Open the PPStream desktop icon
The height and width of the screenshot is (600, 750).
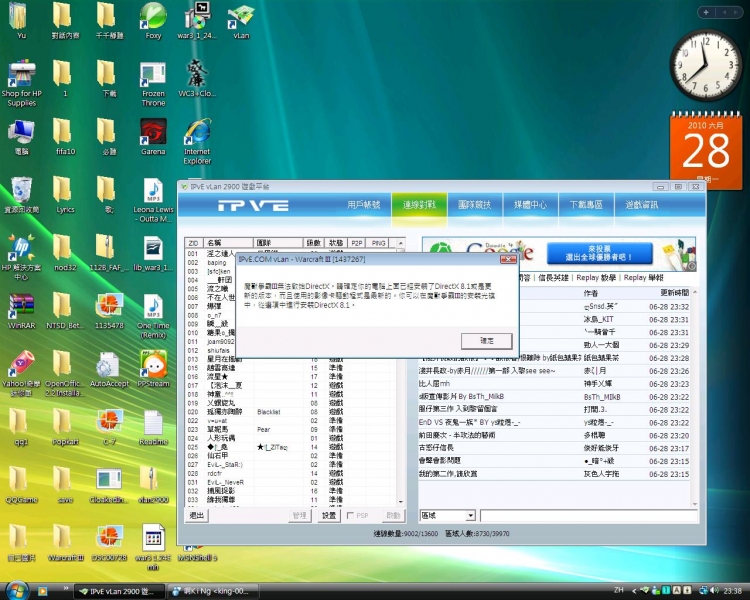(x=153, y=367)
